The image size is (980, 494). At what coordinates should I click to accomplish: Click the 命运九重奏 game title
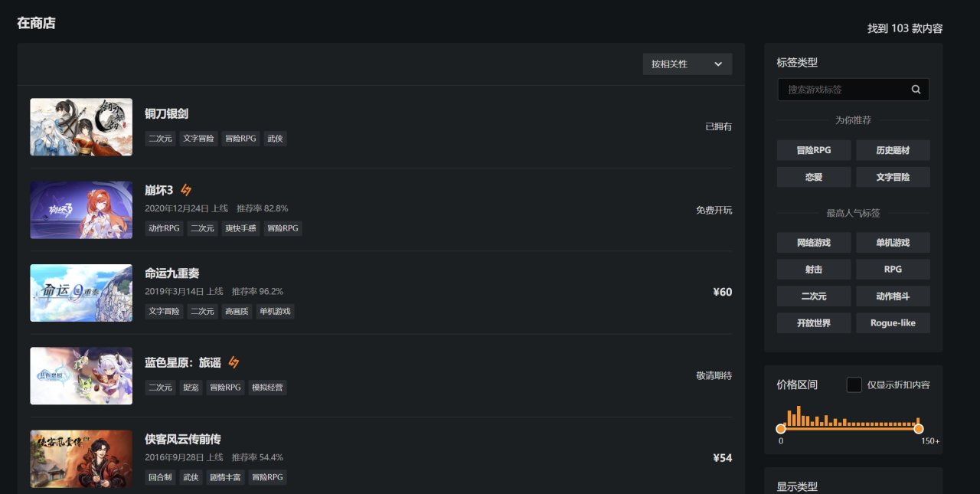172,273
